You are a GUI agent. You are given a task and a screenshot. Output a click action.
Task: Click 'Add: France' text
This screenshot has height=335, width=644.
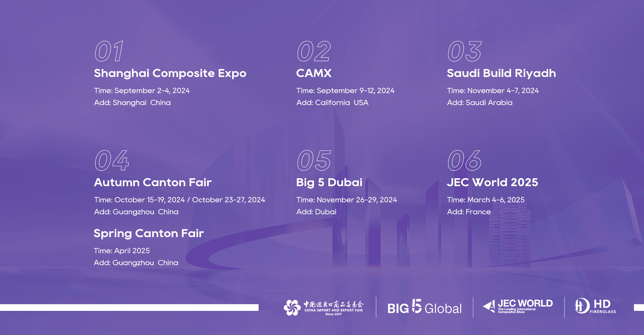tap(469, 212)
